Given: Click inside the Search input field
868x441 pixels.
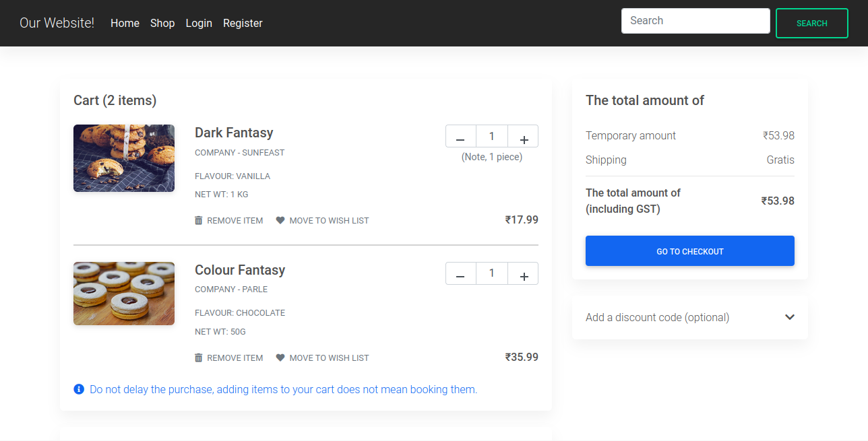Looking at the screenshot, I should [695, 20].
